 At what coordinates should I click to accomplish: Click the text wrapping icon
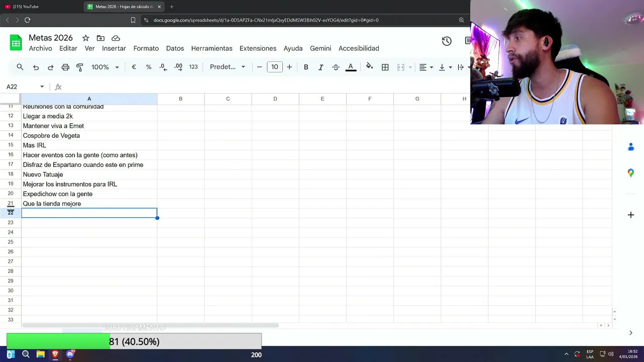pos(460,67)
